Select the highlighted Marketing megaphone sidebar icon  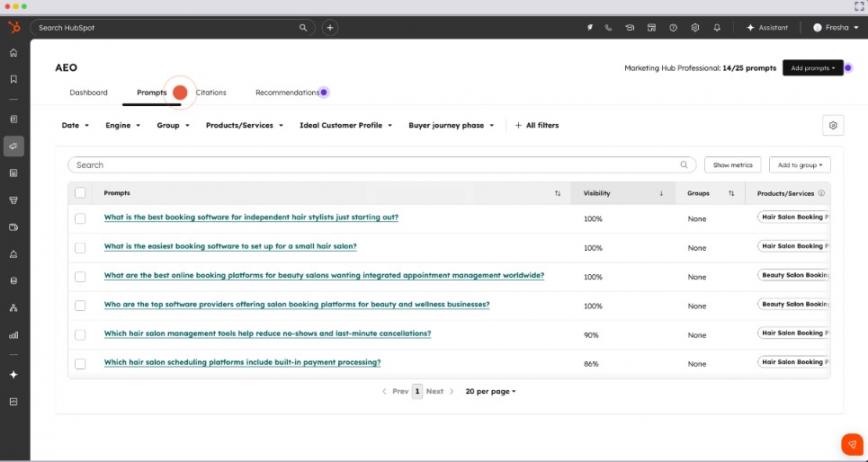point(14,146)
